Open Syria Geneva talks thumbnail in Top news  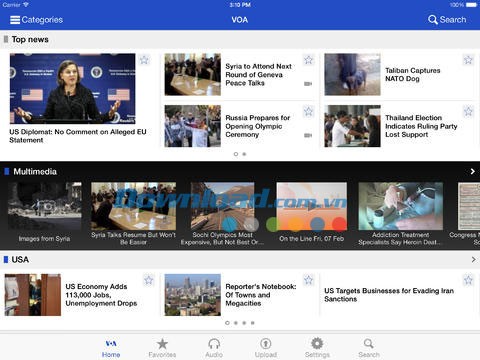(x=193, y=75)
